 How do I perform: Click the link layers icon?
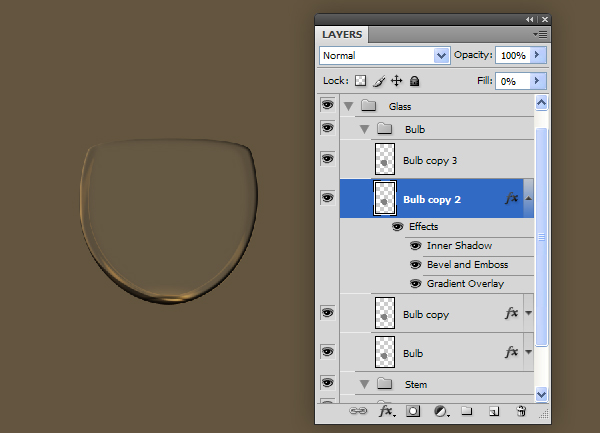[x=358, y=411]
